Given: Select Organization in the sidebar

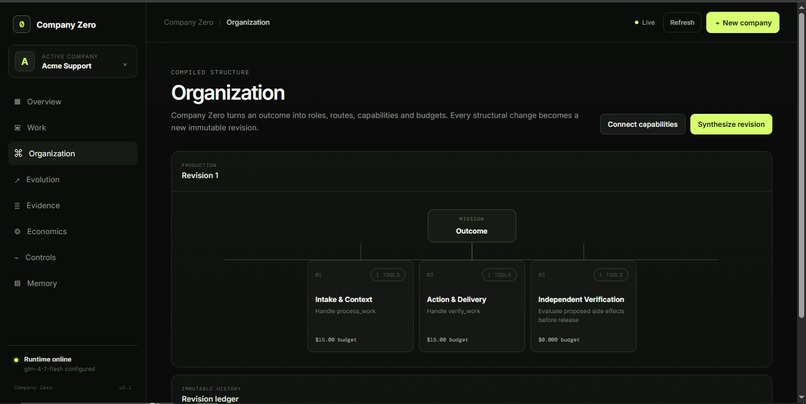Looking at the screenshot, I should pyautogui.click(x=72, y=153).
